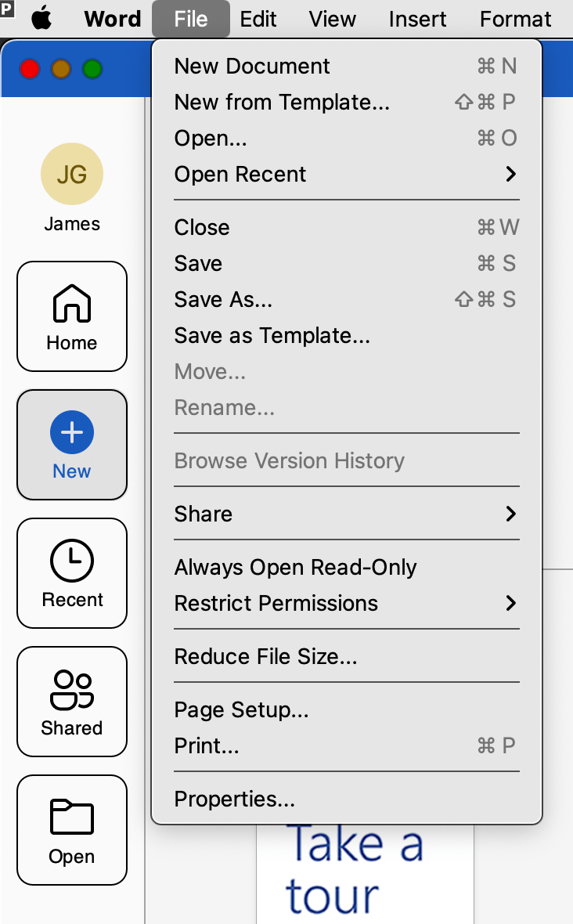Expand the Restrict Permissions submenu
Viewport: 573px width, 924px height.
click(x=347, y=603)
